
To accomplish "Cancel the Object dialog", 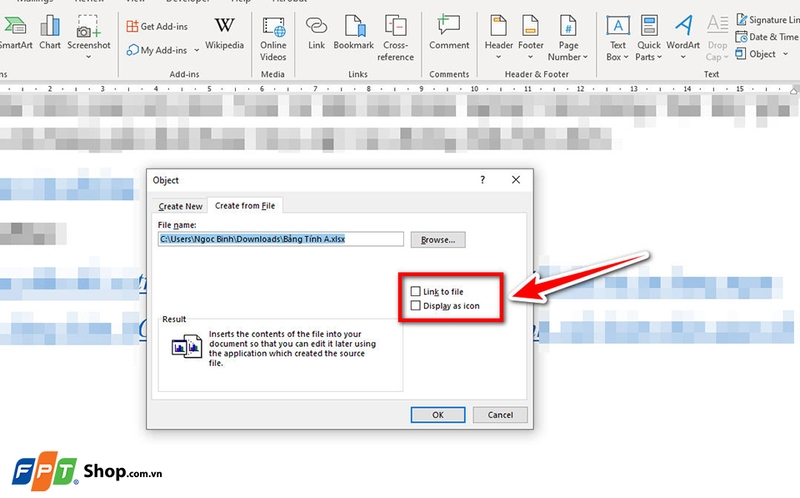I will [500, 415].
